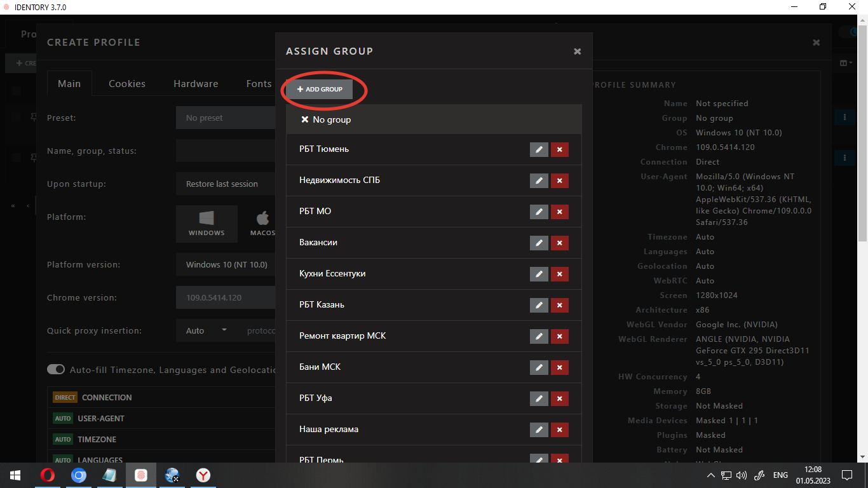Expand the Platform version dropdown
868x488 pixels.
tap(226, 264)
